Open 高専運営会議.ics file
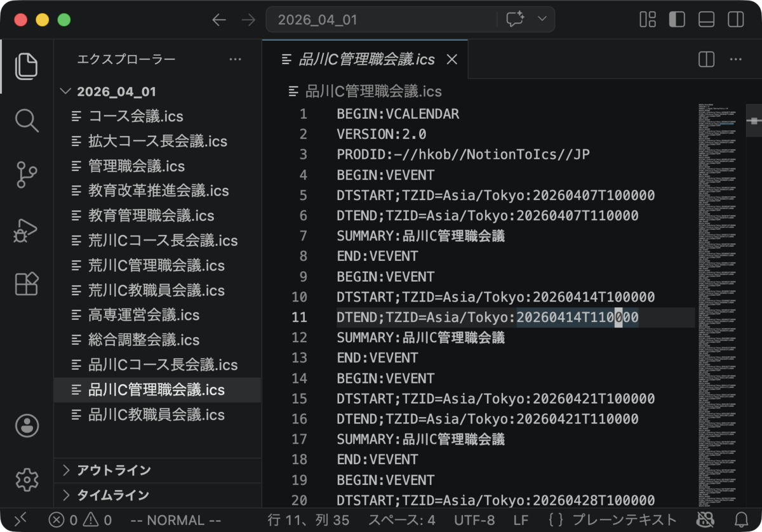Viewport: 762px width, 532px height. (x=157, y=315)
